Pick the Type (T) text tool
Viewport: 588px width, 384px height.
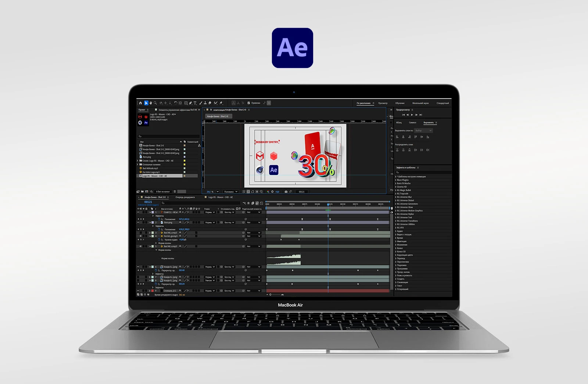pos(195,103)
